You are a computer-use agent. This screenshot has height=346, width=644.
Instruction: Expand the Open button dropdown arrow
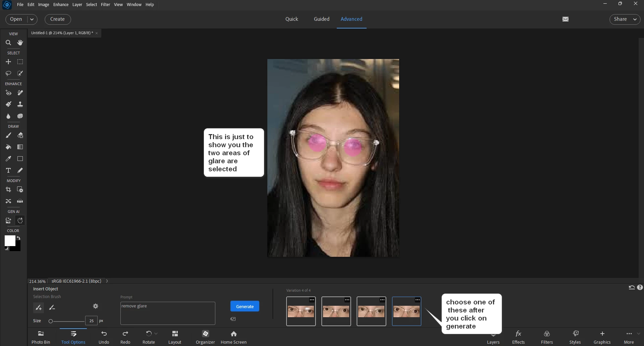tap(32, 19)
